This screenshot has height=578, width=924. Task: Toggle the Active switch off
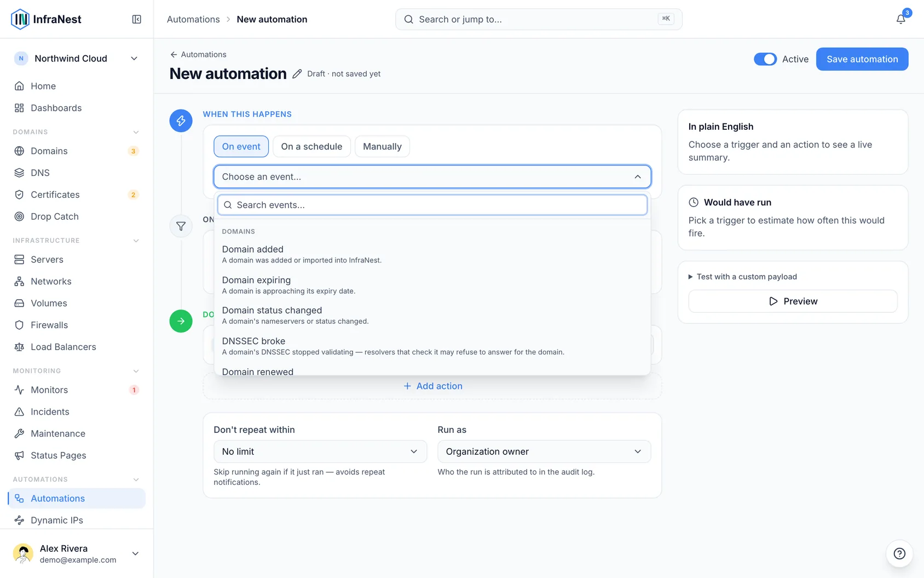765,59
